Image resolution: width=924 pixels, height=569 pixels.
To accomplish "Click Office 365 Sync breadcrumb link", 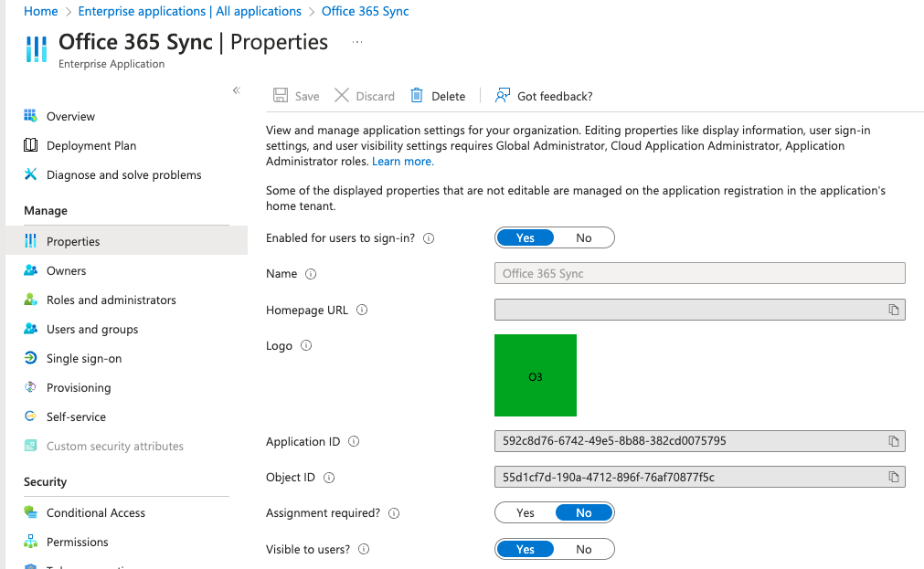I will pos(366,11).
